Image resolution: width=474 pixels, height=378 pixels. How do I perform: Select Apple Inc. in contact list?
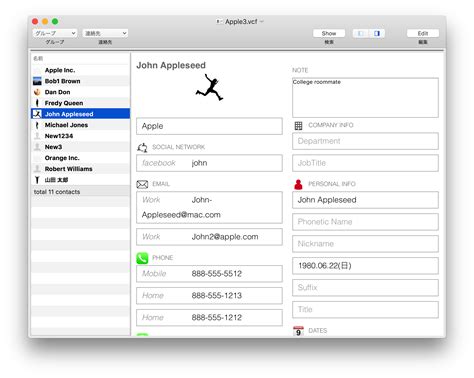(80, 70)
